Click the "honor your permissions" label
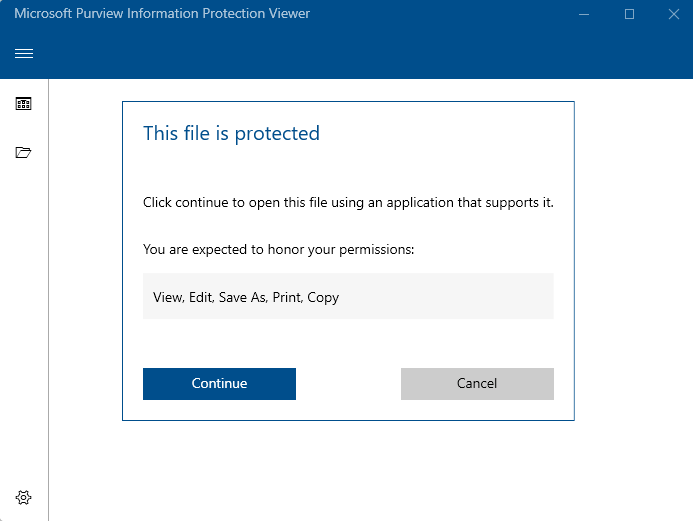The width and height of the screenshot is (693, 521). [278, 249]
